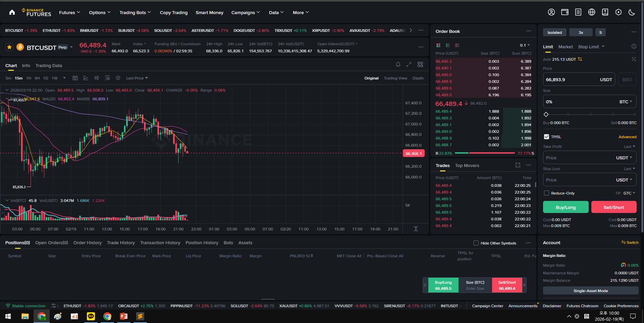Switch to the Trading Data tab
Image resolution: width=644 pixels, height=323 pixels.
[49, 65]
